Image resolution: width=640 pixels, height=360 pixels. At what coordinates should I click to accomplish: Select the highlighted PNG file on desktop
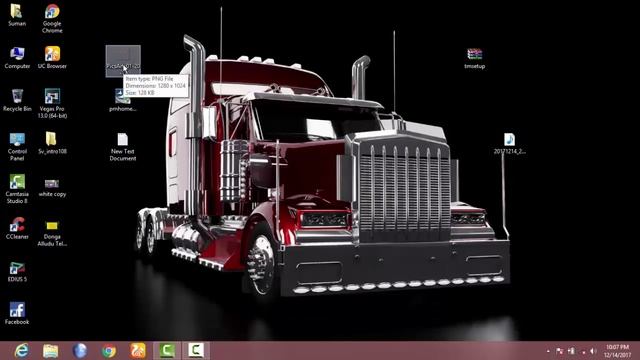[x=123, y=61]
